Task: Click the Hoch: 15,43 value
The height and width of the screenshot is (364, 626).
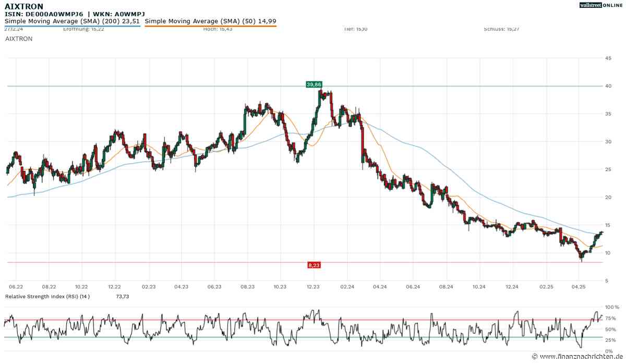Action: [217, 29]
